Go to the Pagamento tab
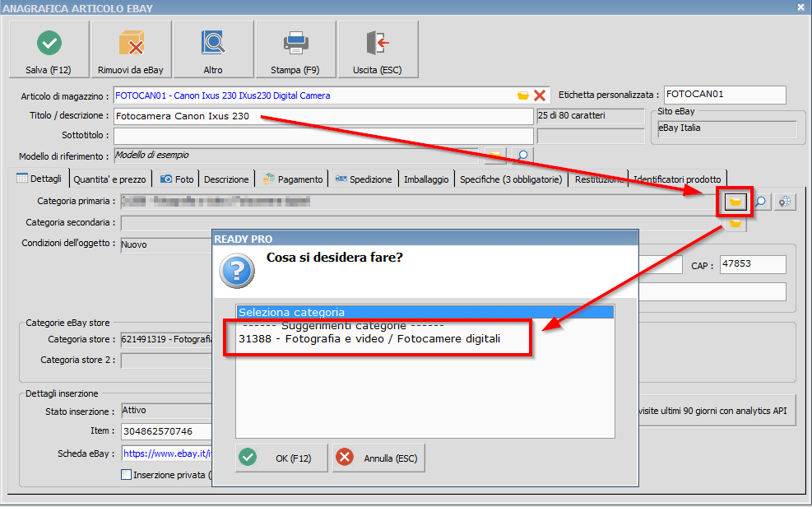 click(293, 179)
